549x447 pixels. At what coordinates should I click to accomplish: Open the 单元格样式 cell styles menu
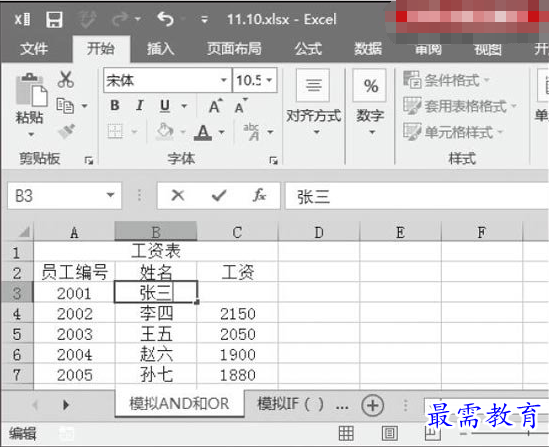(x=453, y=132)
